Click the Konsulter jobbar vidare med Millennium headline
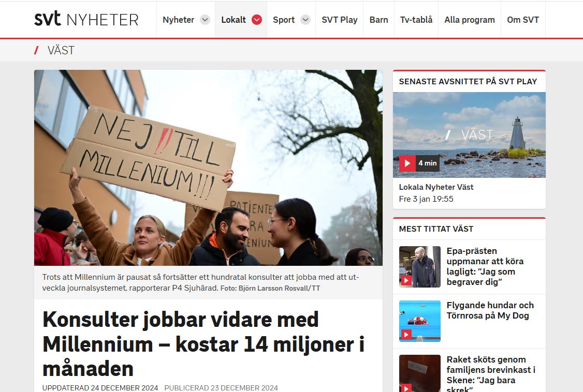 pos(203,344)
